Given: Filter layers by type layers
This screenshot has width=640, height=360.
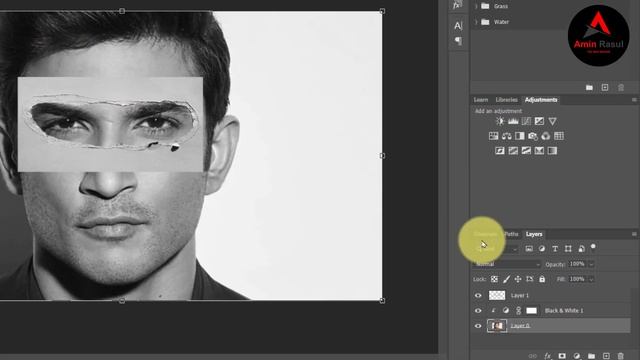Looking at the screenshot, I should (555, 249).
